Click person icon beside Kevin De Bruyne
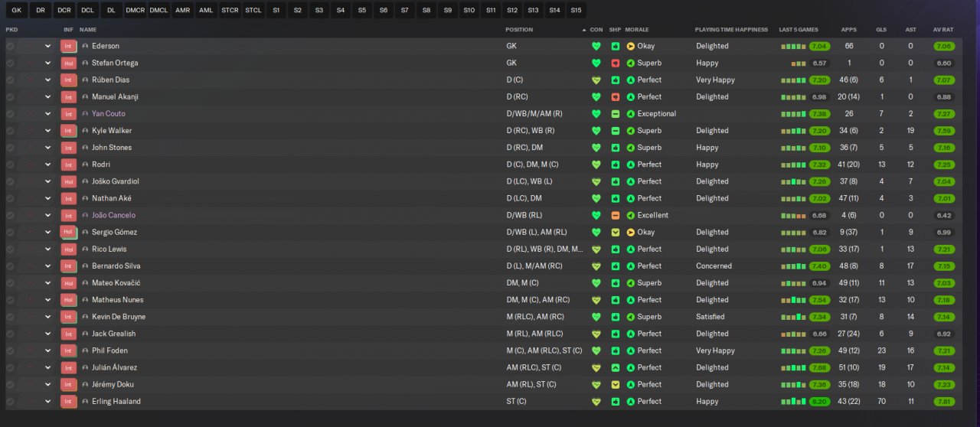The width and height of the screenshot is (980, 427). 85,317
